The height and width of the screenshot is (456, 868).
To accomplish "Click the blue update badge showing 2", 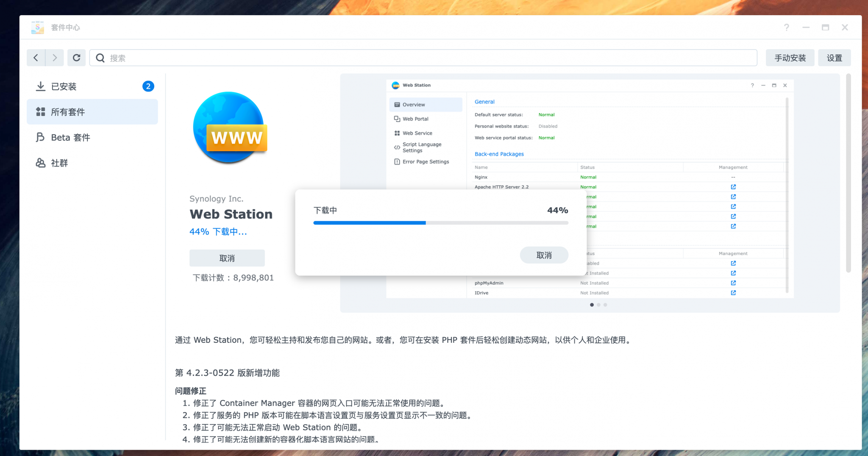I will (x=148, y=86).
